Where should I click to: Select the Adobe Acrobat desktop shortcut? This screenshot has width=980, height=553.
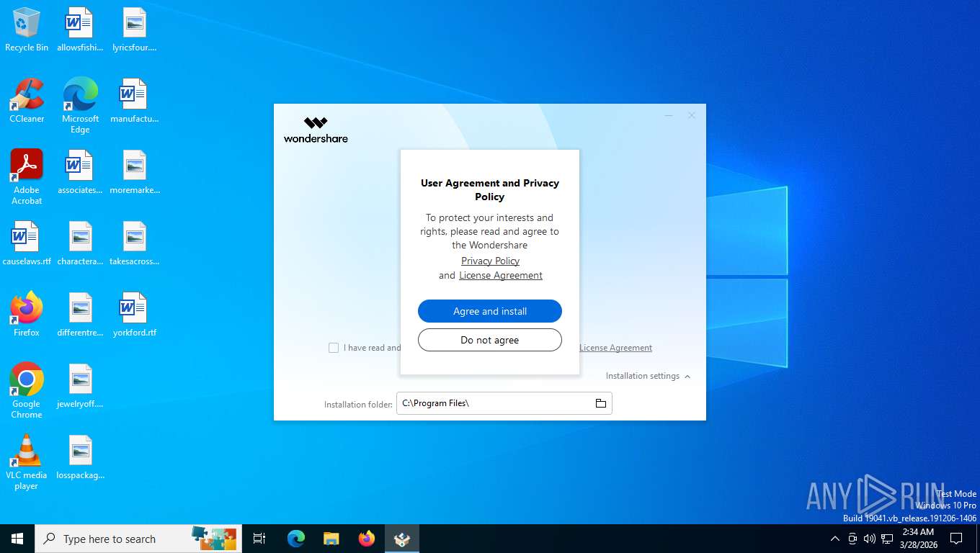tap(27, 177)
